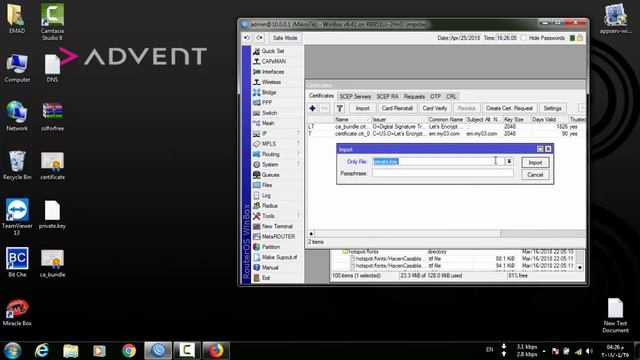Image resolution: width=640 pixels, height=360 pixels.
Task: Click Import button in dialog
Action: 535,162
